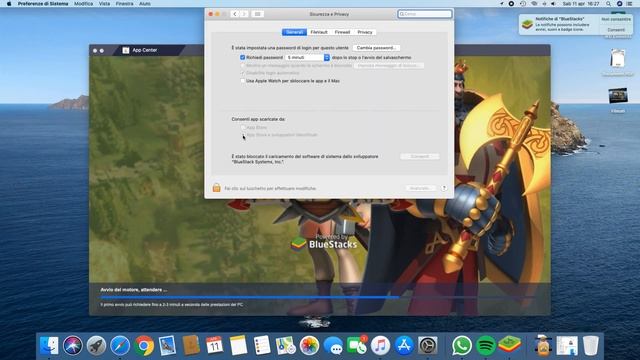This screenshot has height=360, width=640.
Task: Open Mail stamp icon in Dock
Action: (167, 346)
